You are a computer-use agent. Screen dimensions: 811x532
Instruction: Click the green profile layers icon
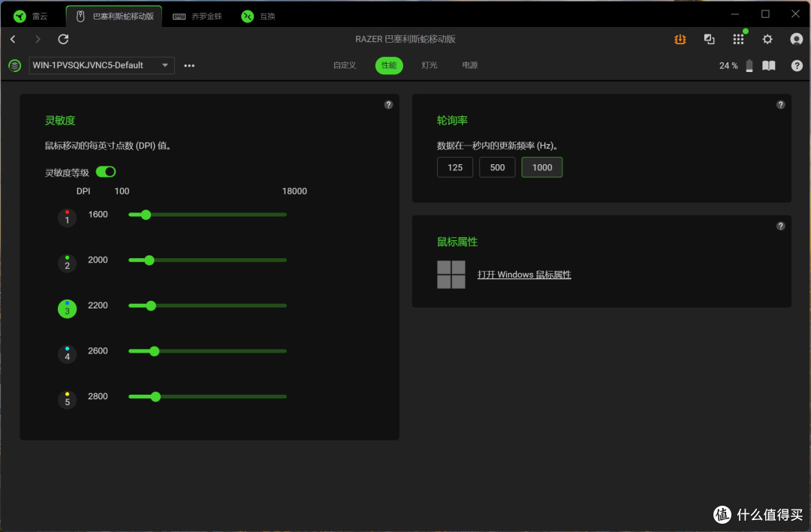click(x=14, y=66)
